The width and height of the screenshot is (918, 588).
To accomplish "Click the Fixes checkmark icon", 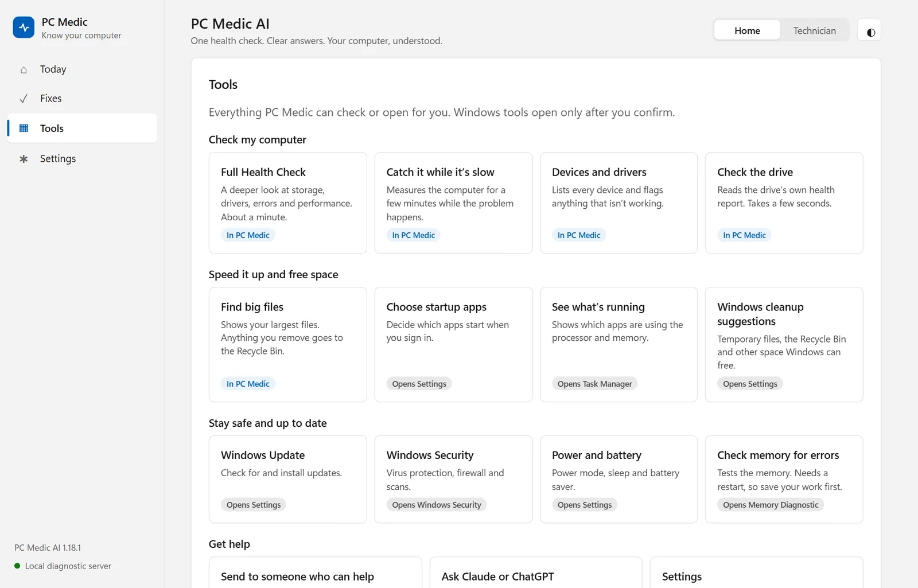I will tap(24, 99).
